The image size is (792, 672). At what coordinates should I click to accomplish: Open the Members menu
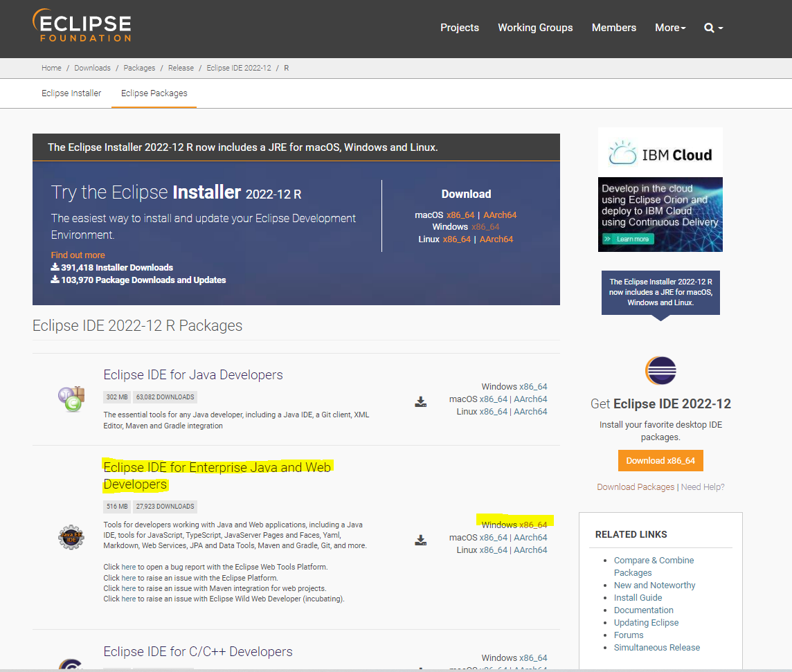pyautogui.click(x=614, y=28)
